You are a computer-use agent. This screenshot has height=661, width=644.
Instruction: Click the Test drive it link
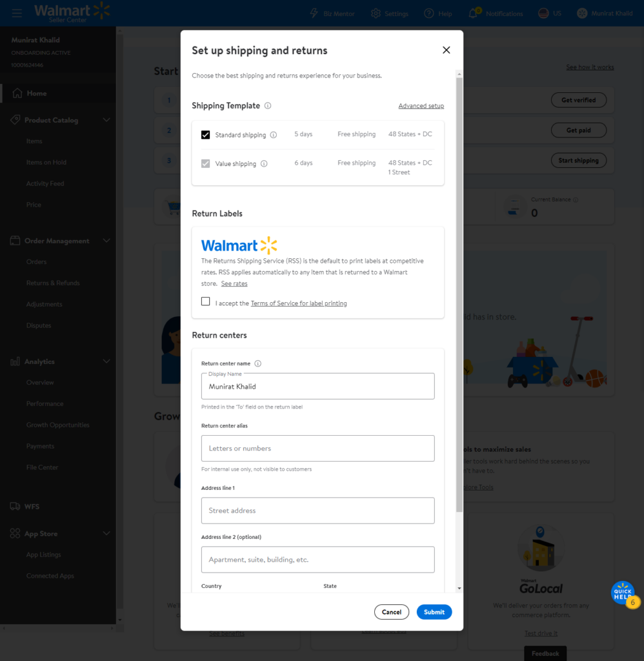tap(541, 633)
